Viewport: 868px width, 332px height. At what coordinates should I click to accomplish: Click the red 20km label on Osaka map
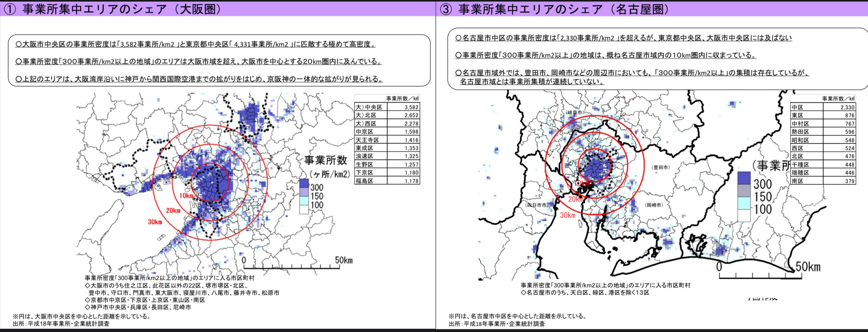(x=173, y=210)
